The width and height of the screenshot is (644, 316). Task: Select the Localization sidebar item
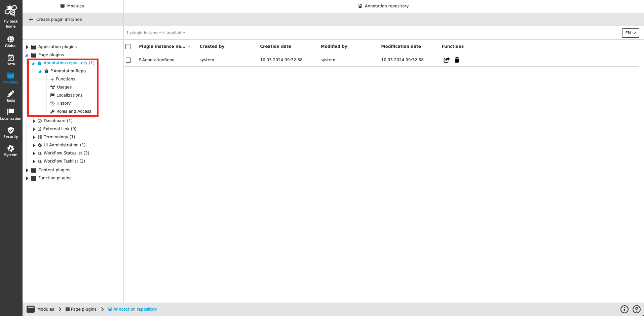[x=10, y=114]
